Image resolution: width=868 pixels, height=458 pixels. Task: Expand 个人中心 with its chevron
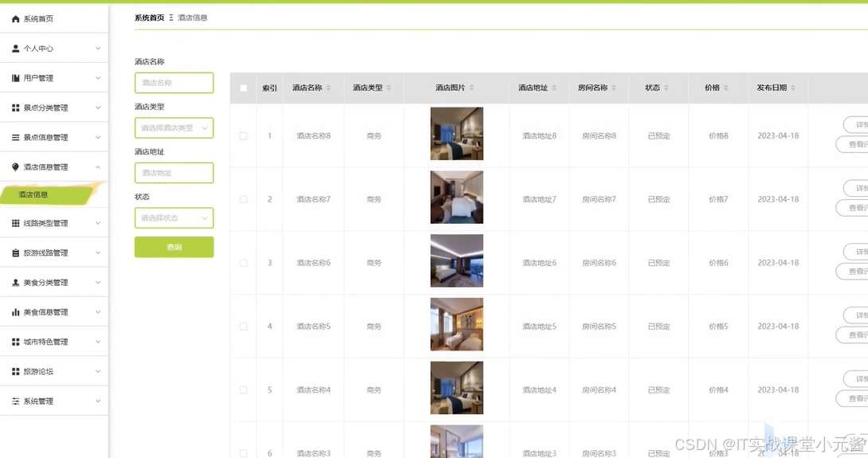click(x=98, y=49)
